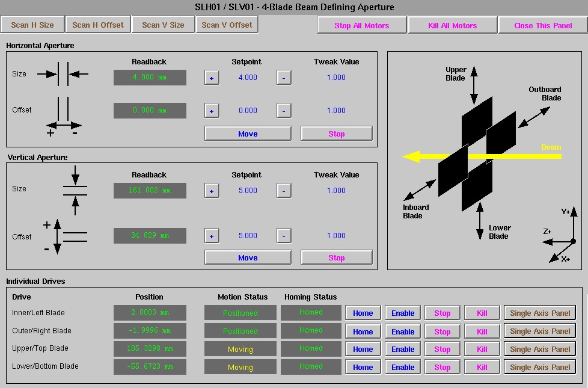Image resolution: width=588 pixels, height=388 pixels.
Task: Stop the Outer/Right Blade drive
Action: [x=443, y=331]
